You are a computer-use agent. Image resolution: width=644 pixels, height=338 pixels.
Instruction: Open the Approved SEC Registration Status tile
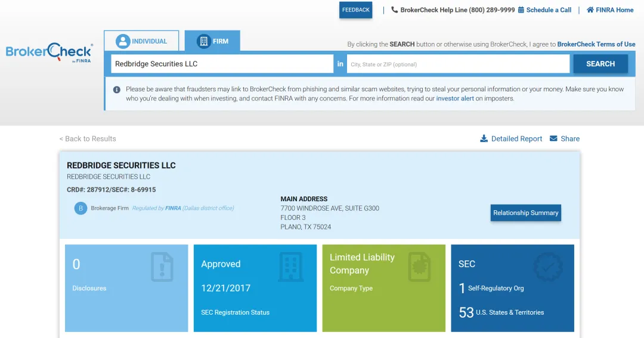click(x=255, y=288)
